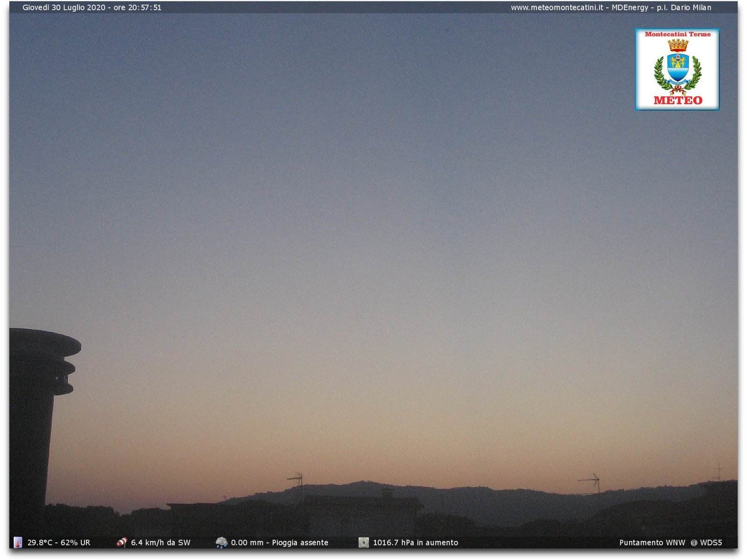Select the timestamp 'ore 20:57:51'

click(x=137, y=7)
